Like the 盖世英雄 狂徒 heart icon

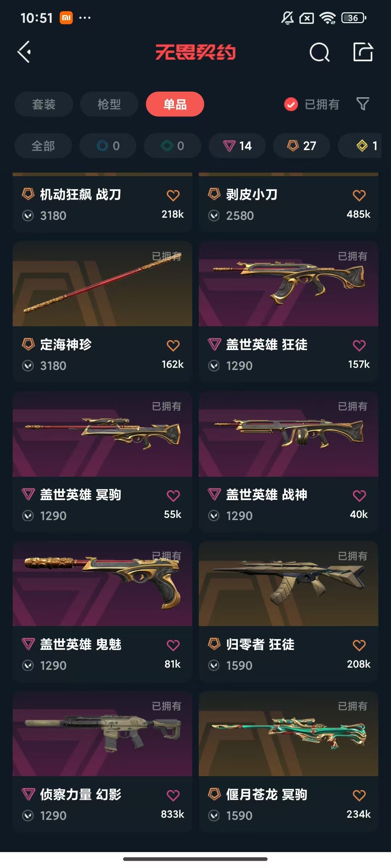coord(359,345)
